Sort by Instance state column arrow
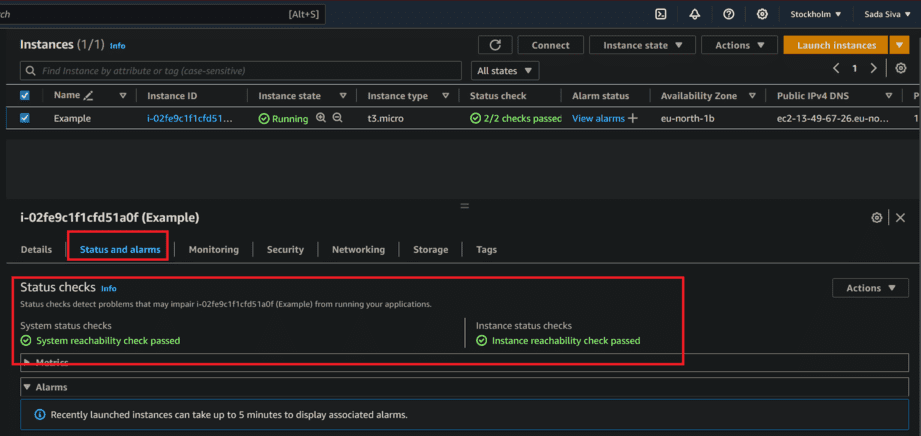This screenshot has width=921, height=436. tap(343, 95)
